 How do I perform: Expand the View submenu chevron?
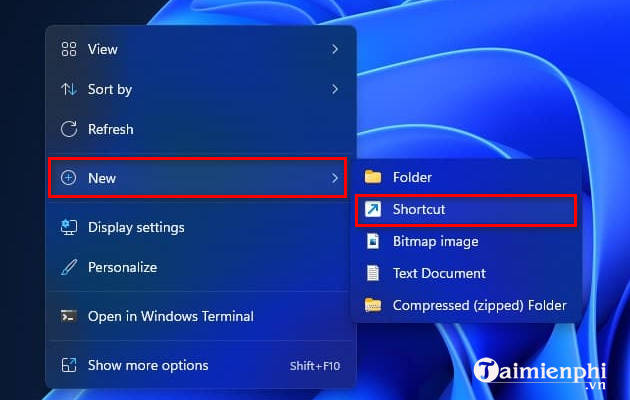[x=334, y=49]
